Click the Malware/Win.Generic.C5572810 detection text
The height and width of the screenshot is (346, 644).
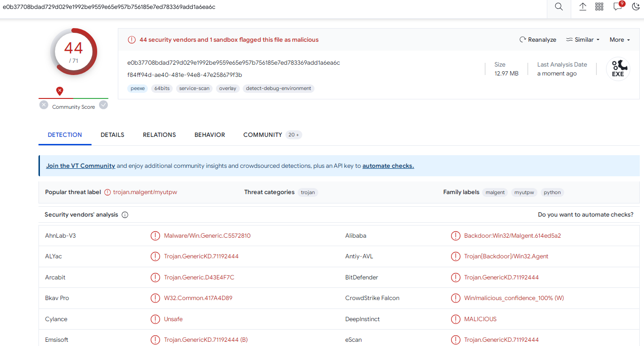point(207,236)
